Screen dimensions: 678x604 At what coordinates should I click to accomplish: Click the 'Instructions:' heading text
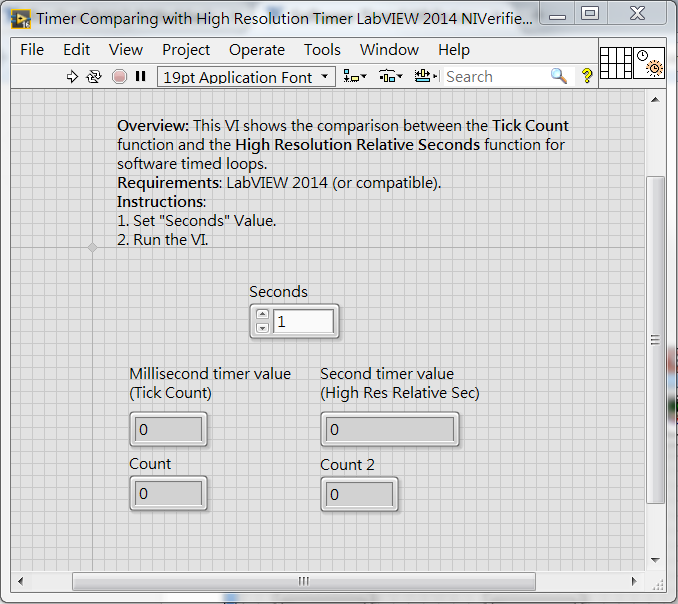[x=161, y=202]
